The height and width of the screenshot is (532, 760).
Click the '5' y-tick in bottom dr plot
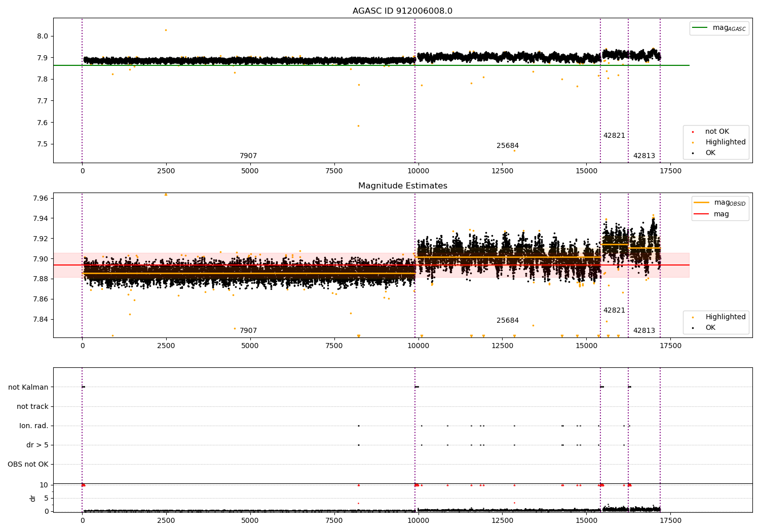(x=46, y=499)
